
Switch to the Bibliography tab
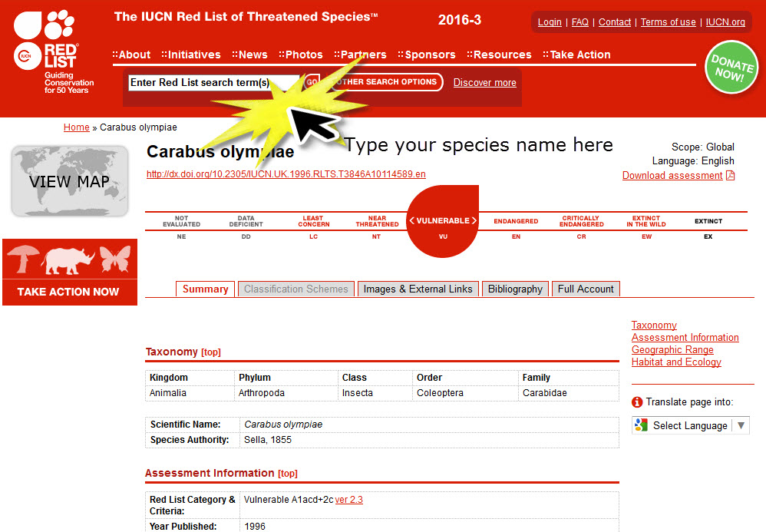[515, 289]
